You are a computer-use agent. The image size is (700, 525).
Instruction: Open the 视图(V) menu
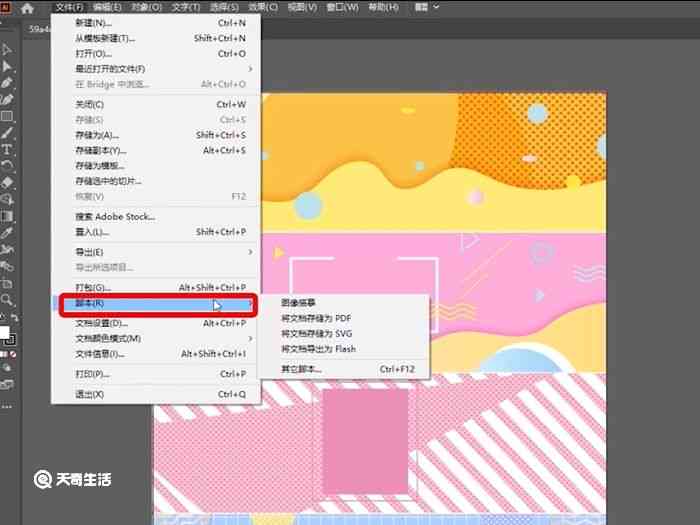click(x=302, y=8)
